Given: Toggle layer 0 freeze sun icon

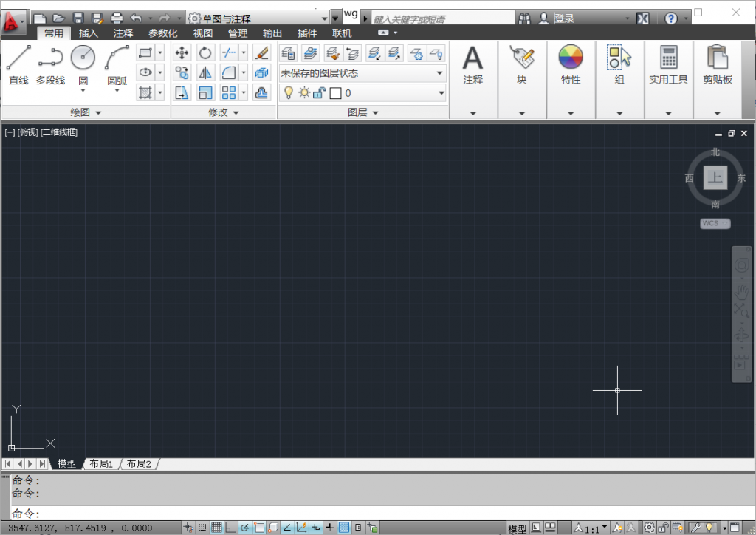Looking at the screenshot, I should point(304,92).
